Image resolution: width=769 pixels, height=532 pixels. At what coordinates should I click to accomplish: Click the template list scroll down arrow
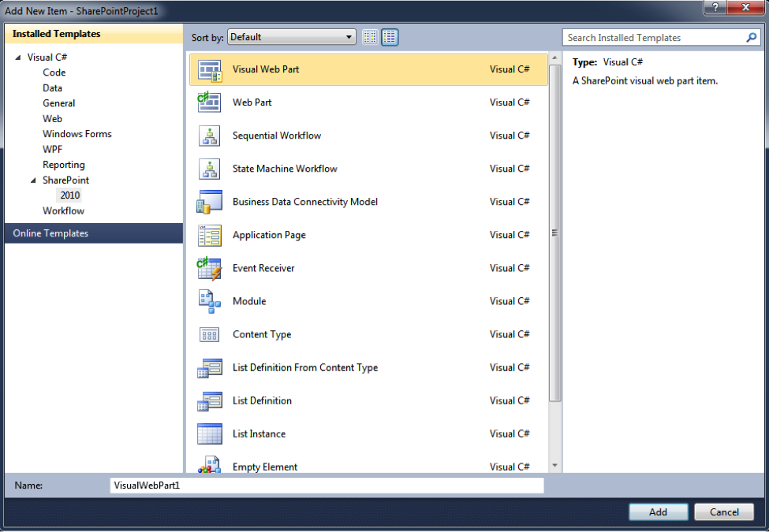pos(554,465)
